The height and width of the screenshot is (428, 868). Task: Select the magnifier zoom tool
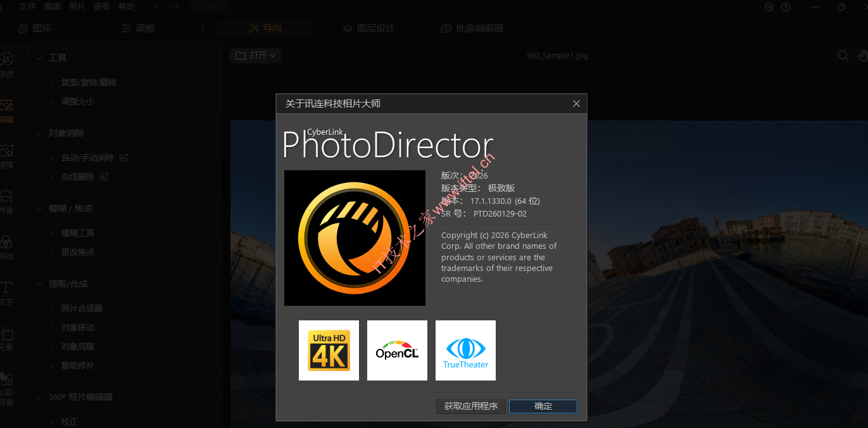click(x=843, y=56)
